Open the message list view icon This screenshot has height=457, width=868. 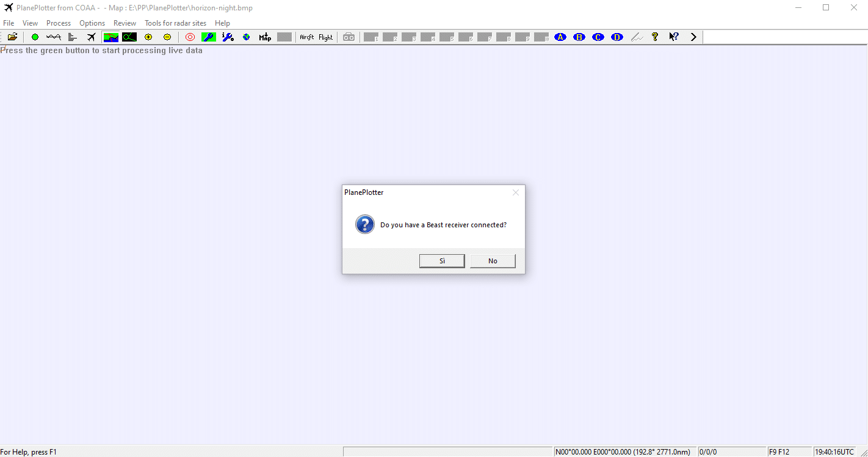click(x=73, y=37)
